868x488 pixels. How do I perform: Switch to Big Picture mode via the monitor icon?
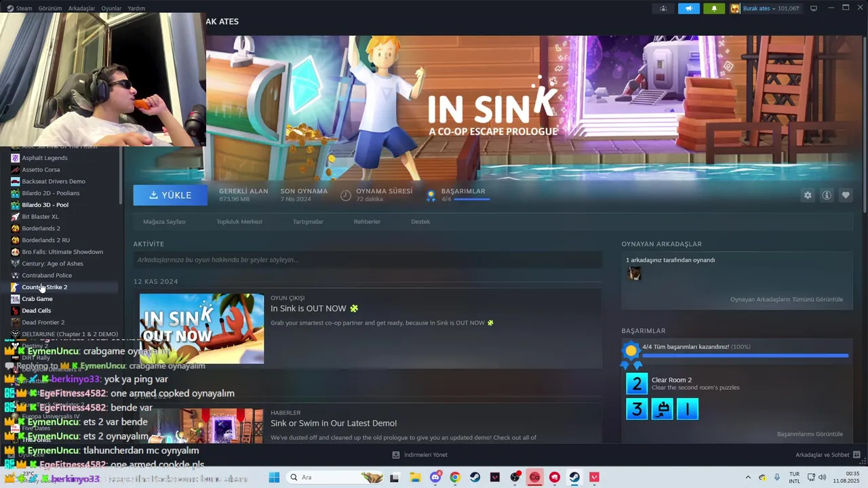pyautogui.click(x=814, y=8)
